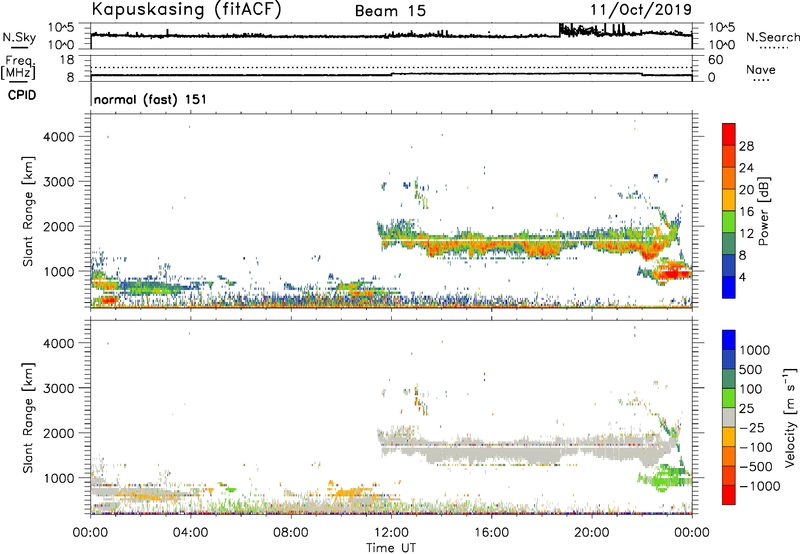Image resolution: width=800 pixels, height=554 pixels.
Task: Click the 'Freq. [MHz]' axis label
Action: (19, 67)
